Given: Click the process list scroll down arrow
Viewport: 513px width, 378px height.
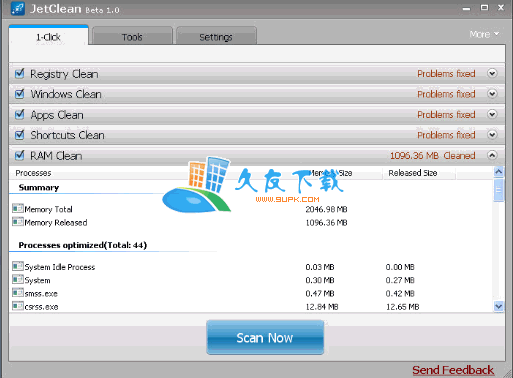Looking at the screenshot, I should [499, 306].
